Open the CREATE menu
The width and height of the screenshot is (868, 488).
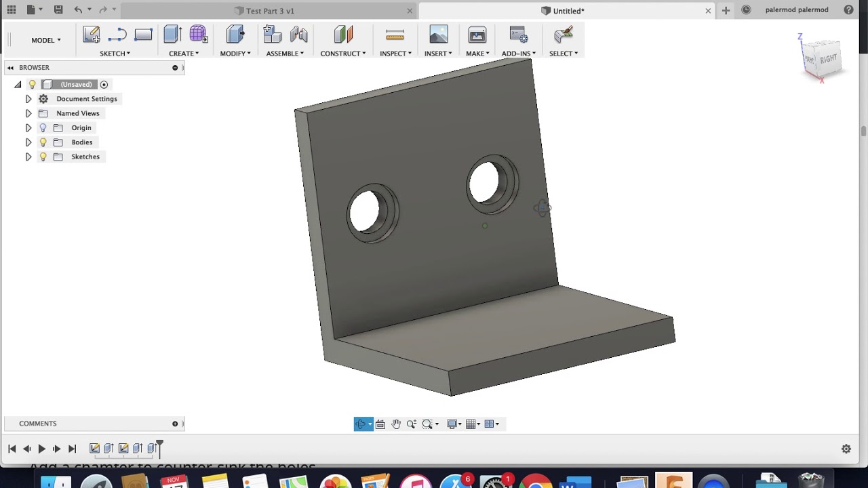[x=184, y=54]
